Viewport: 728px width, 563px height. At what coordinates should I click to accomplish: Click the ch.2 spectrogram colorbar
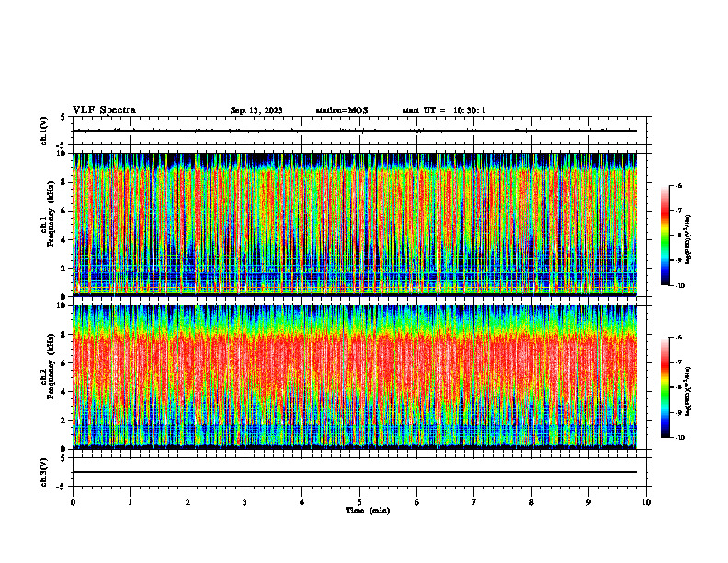pyautogui.click(x=665, y=387)
